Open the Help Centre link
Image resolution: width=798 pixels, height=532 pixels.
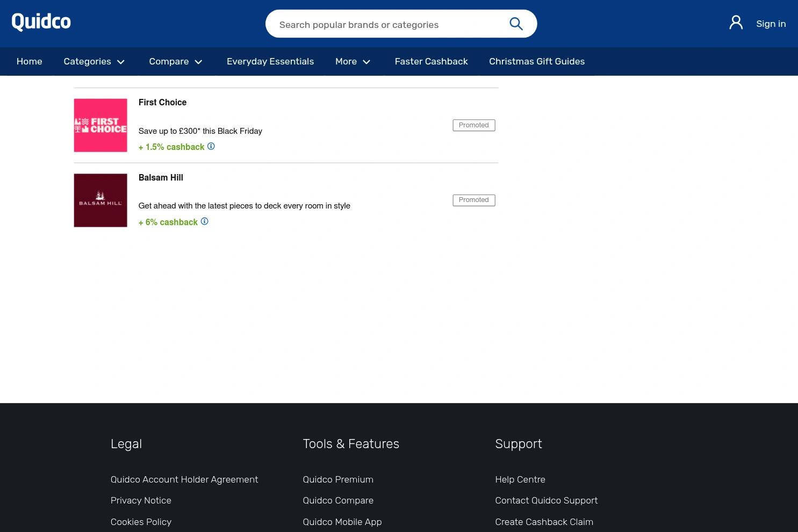pyautogui.click(x=520, y=479)
